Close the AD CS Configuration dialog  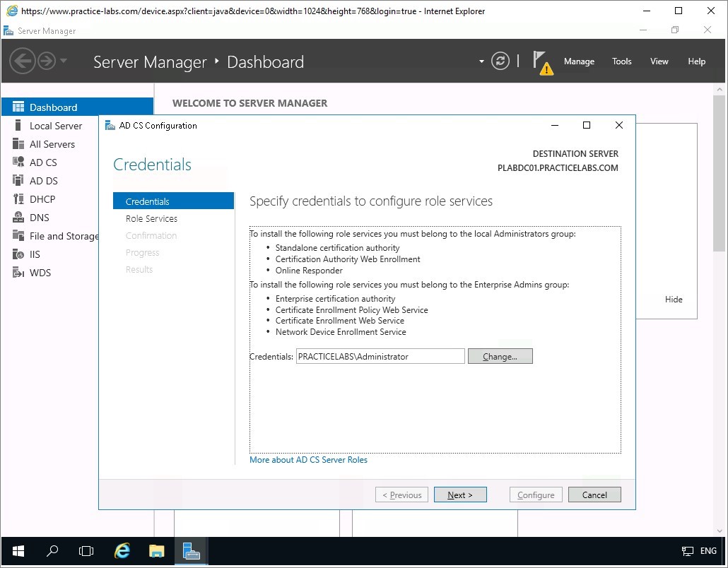619,125
